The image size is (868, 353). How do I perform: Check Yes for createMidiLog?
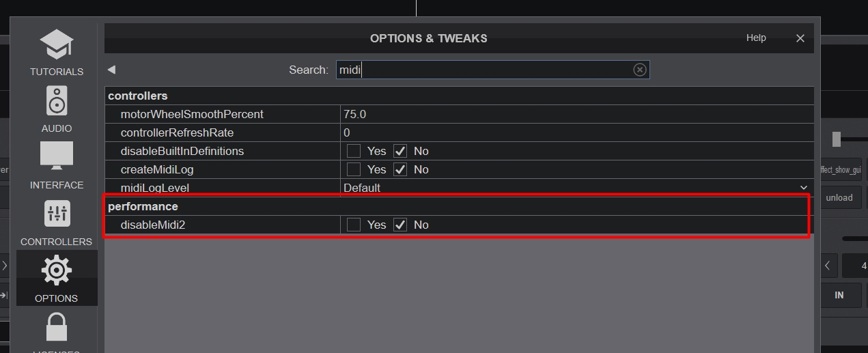(x=354, y=169)
